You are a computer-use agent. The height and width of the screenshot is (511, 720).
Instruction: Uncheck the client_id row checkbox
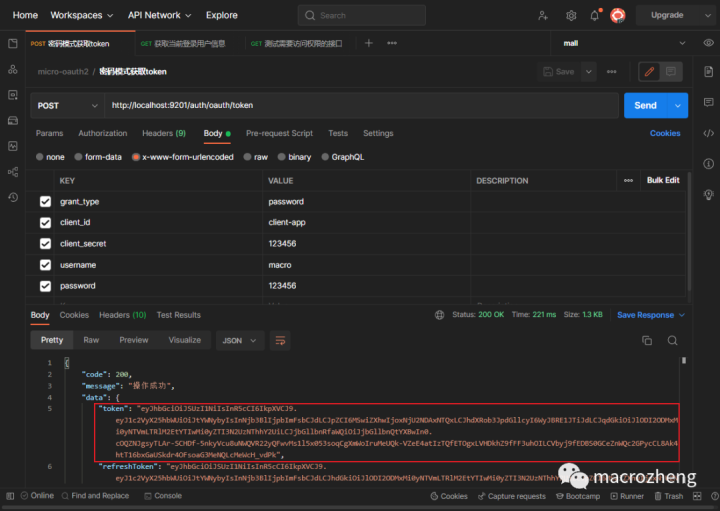[x=45, y=223]
